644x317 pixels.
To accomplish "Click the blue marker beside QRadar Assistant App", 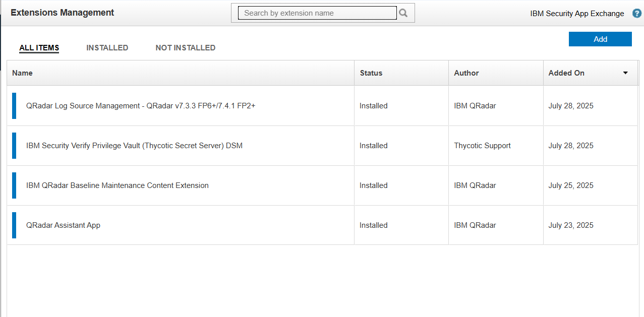I will (x=14, y=225).
